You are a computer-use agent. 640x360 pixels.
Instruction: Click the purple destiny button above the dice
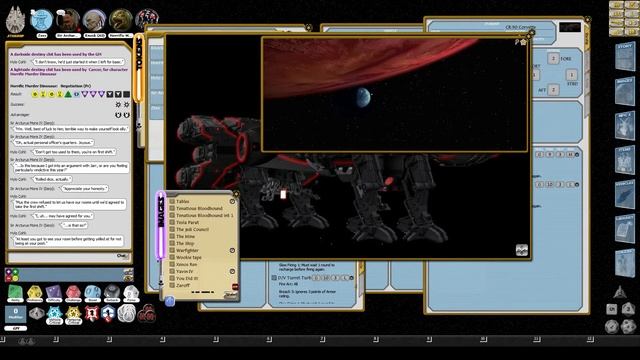[x=8, y=271]
